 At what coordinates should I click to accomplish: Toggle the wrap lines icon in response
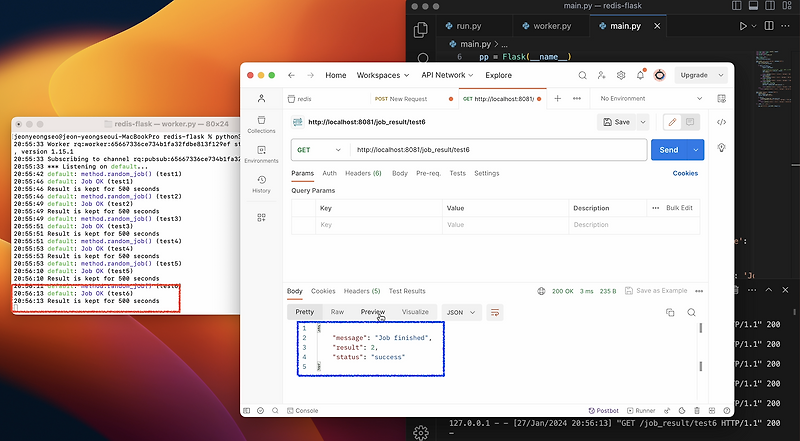[494, 312]
